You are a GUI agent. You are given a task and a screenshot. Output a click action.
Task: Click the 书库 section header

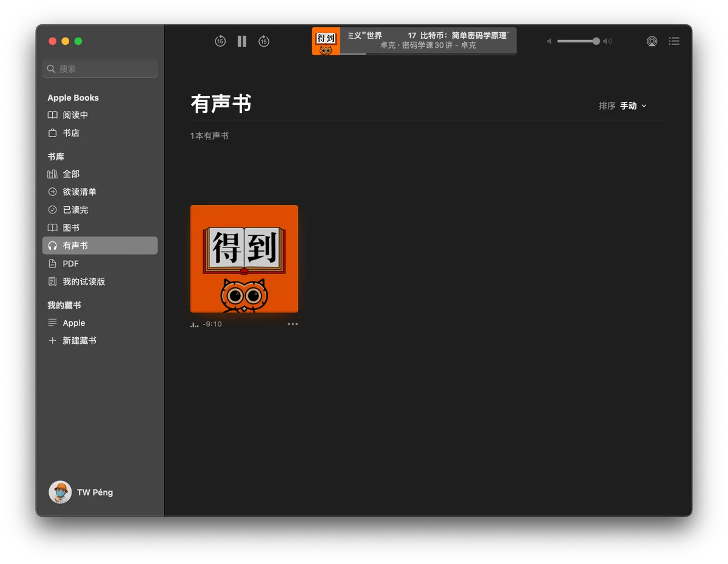56,156
